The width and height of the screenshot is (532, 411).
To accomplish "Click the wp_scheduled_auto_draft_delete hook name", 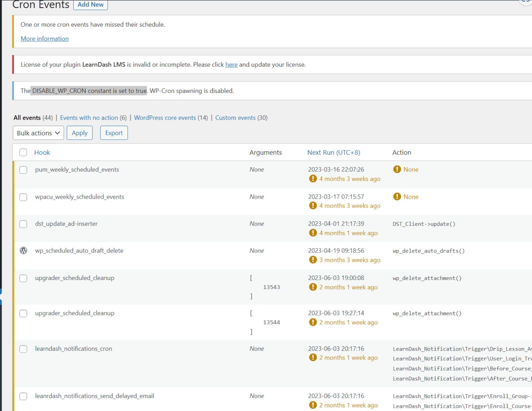I will coord(79,251).
